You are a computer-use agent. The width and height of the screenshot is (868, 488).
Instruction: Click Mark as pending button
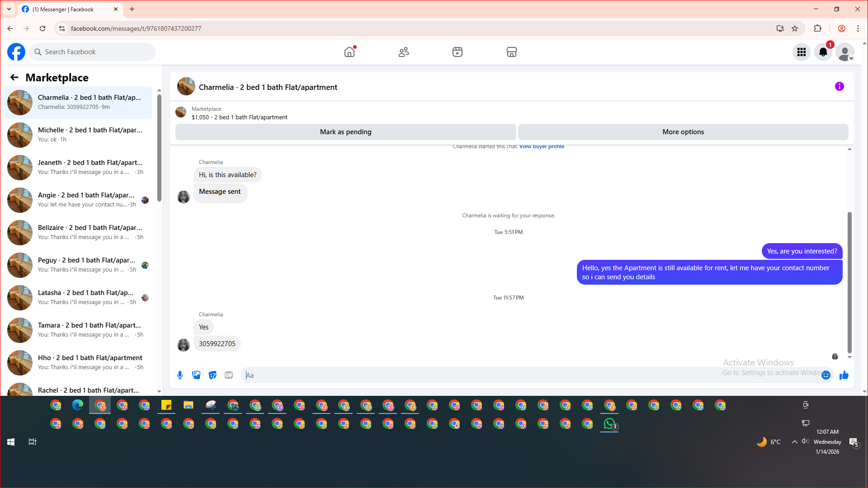point(345,132)
